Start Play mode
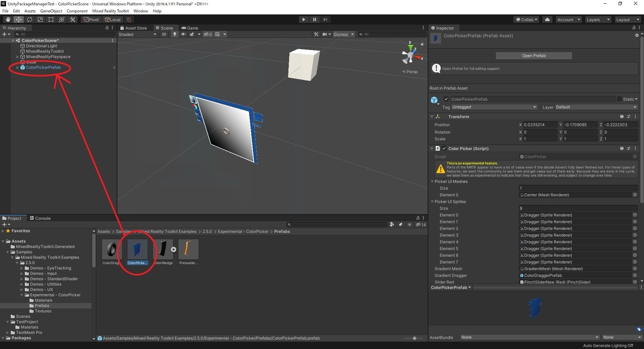 point(304,20)
